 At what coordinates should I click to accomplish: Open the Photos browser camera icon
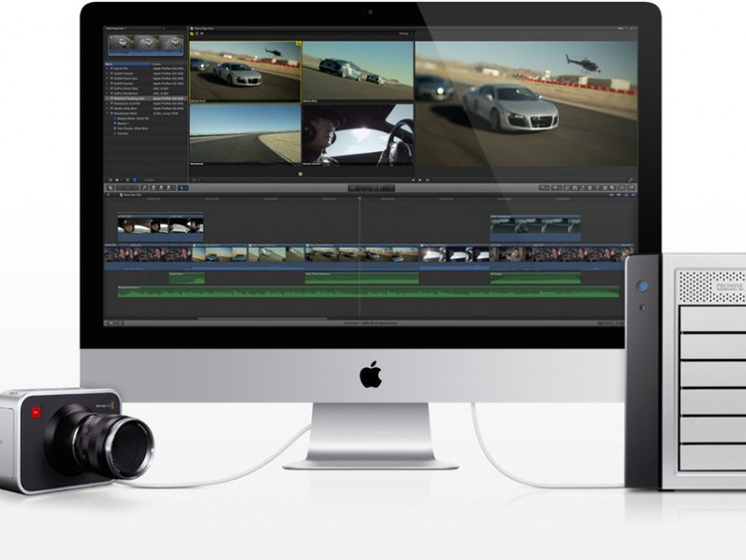(x=575, y=188)
